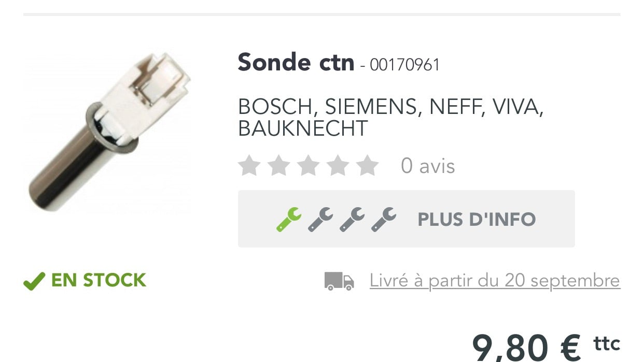Click the fourth wrench icon
The image size is (644, 362).
[x=384, y=219]
